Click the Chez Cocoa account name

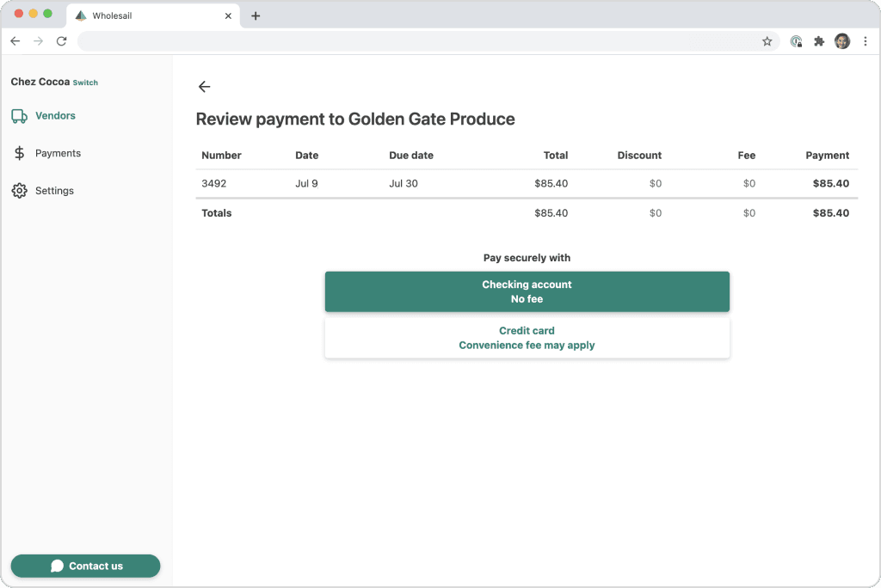40,82
